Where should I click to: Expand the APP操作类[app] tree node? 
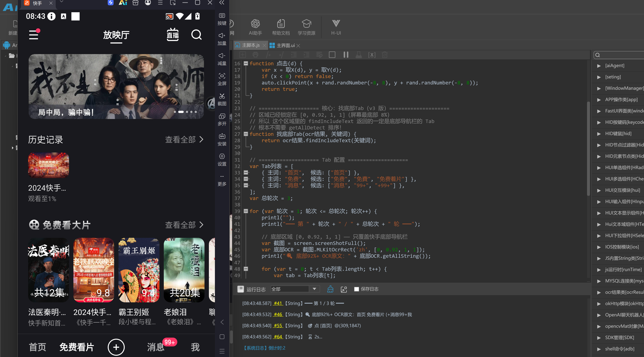click(x=599, y=100)
